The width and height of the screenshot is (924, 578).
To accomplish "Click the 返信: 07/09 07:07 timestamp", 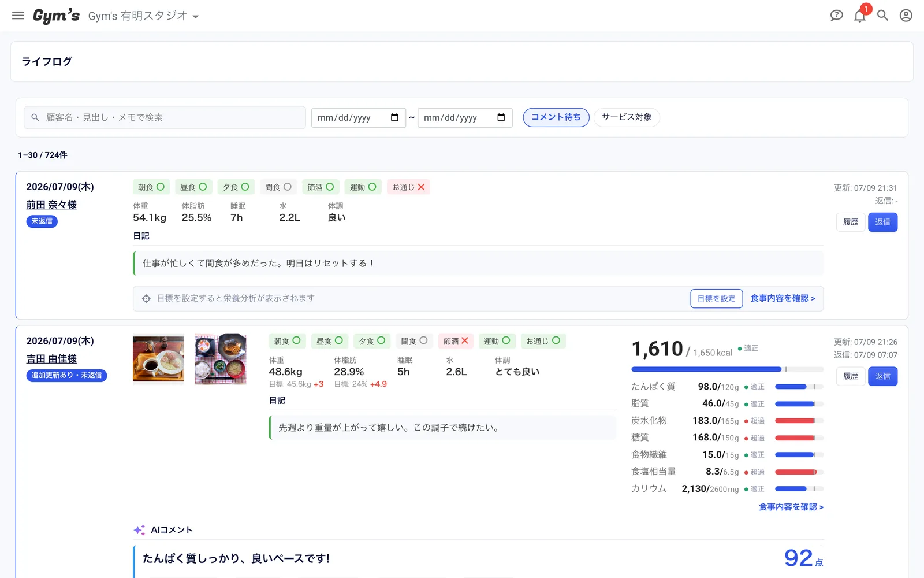I will click(x=865, y=355).
